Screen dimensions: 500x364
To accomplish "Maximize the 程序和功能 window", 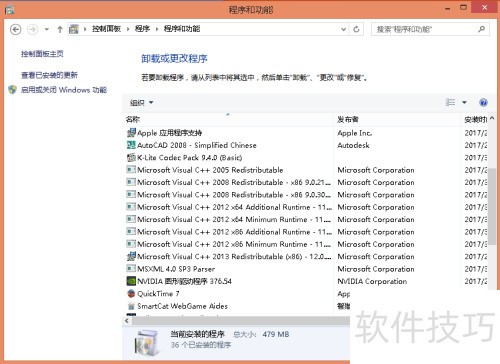I will coord(463,7).
